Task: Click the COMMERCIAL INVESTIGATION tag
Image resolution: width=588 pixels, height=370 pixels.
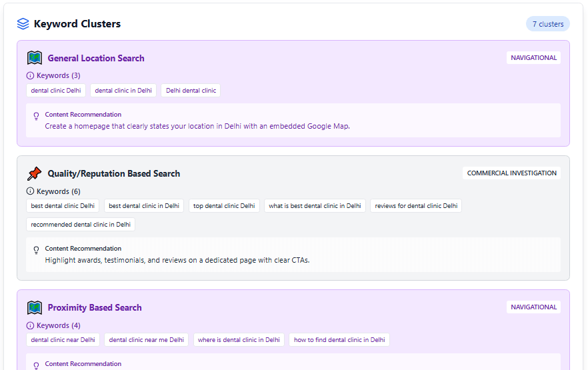Action: (x=511, y=173)
